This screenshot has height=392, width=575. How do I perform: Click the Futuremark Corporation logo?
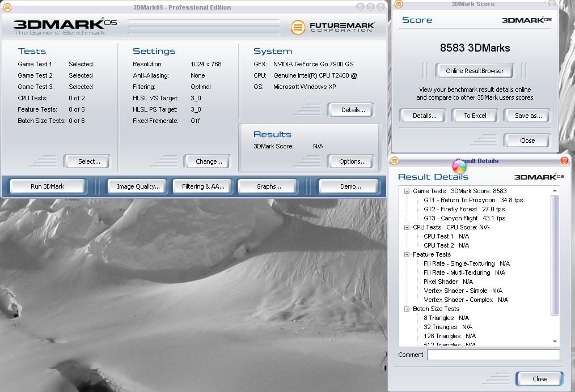333,28
